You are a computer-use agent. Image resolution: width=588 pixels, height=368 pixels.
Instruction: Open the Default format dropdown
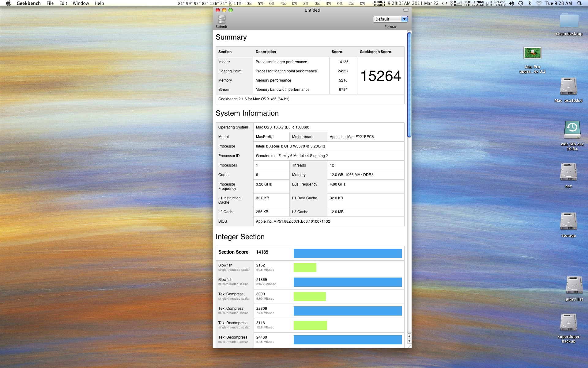pyautogui.click(x=390, y=19)
